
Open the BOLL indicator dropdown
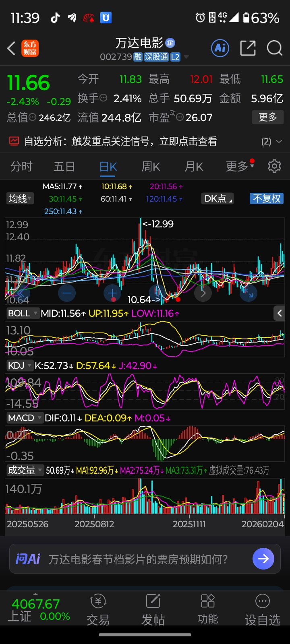point(23,313)
